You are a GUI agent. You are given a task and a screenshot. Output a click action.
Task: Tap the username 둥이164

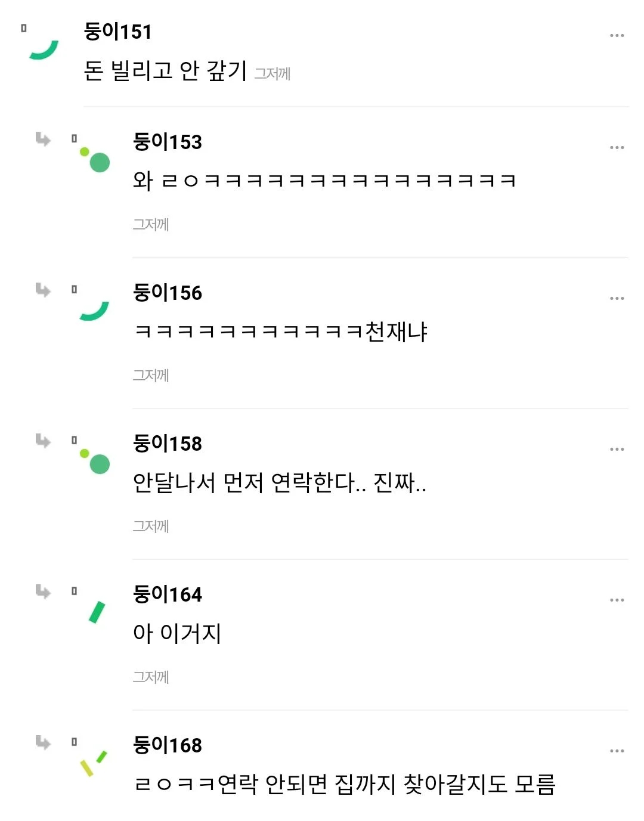[168, 594]
